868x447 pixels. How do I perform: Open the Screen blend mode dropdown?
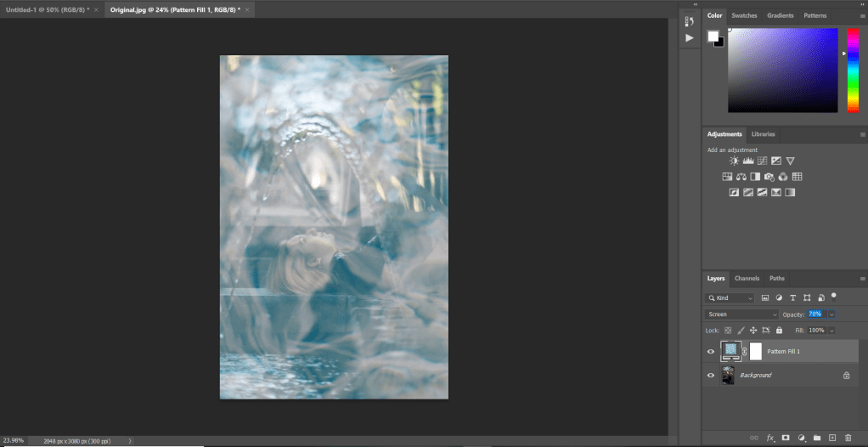click(x=741, y=314)
